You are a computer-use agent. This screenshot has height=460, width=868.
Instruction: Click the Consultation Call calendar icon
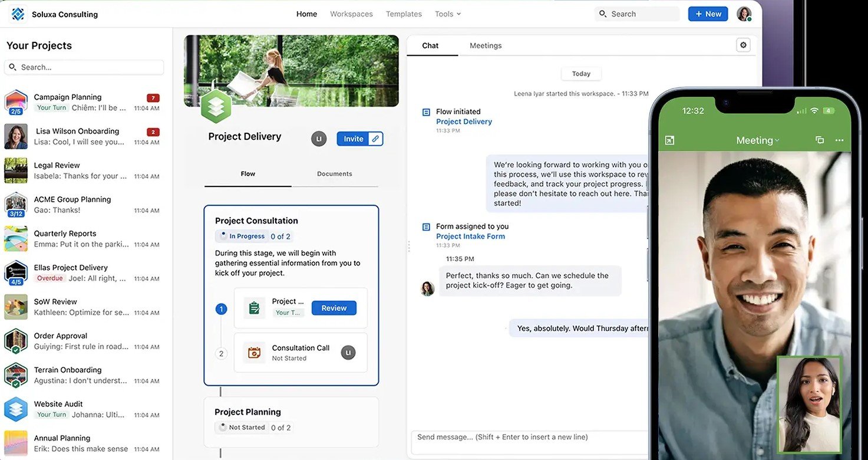point(254,353)
